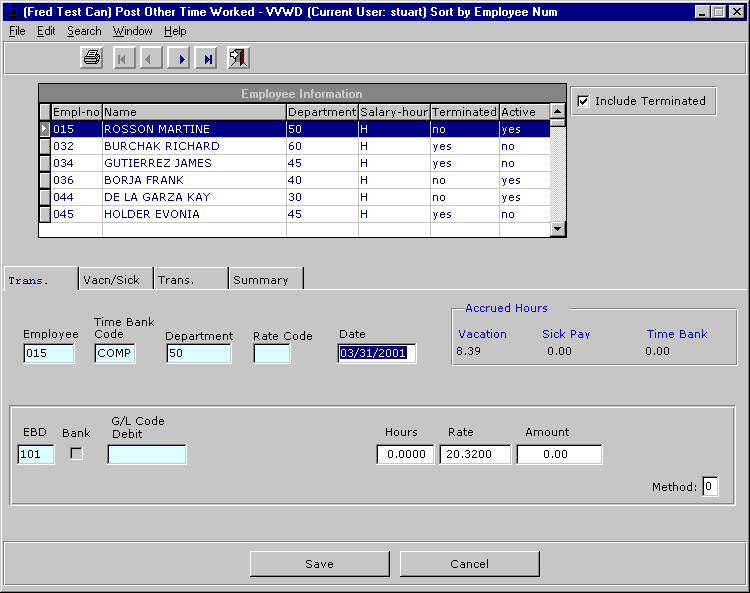Open the File menu
Screen dimensions: 750x593
tap(17, 31)
